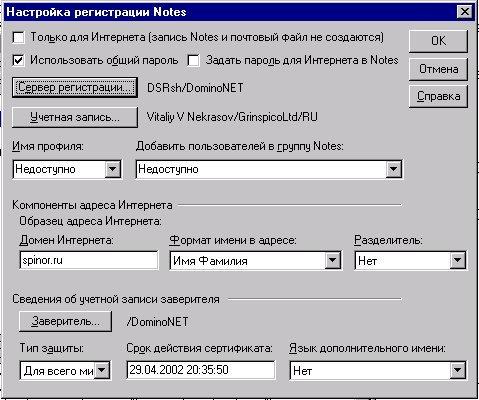The height and width of the screenshot is (400, 479).
Task: Open 'Сервер регистрации...' dialog
Action: point(75,87)
